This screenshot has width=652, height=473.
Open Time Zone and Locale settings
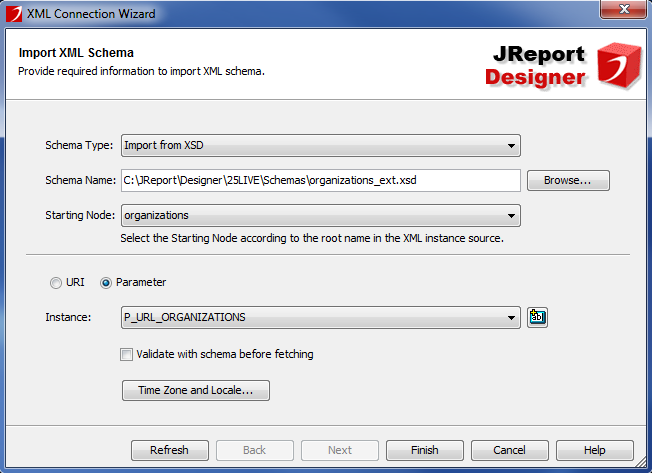click(x=196, y=390)
